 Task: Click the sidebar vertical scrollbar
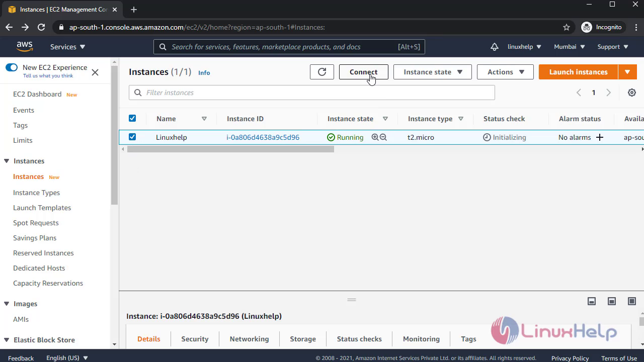pos(115,136)
